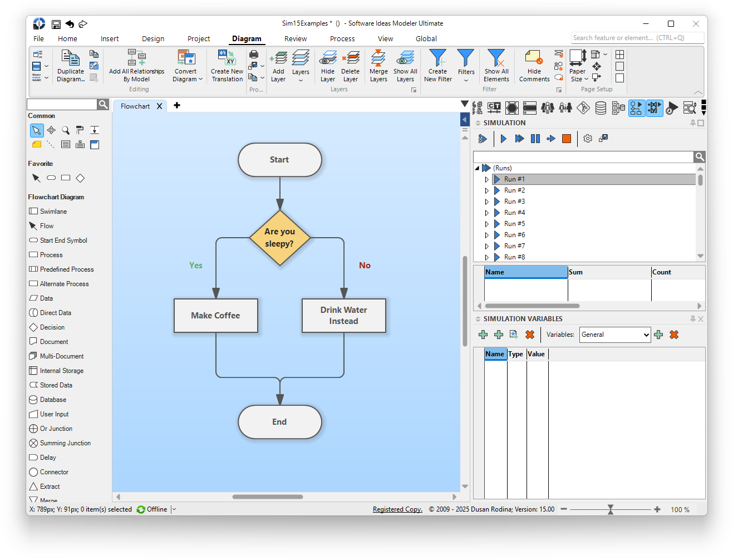
Task: Click the Search feature or element field
Action: pos(638,38)
